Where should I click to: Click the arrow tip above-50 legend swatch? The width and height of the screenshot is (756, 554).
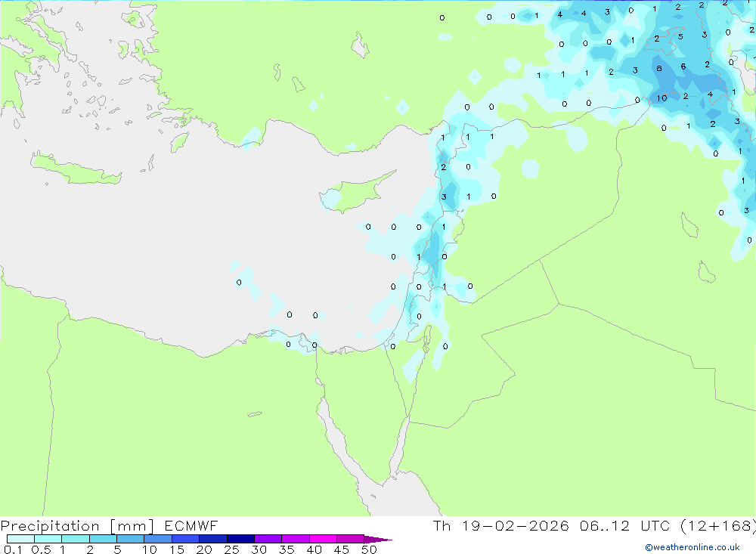[378, 540]
